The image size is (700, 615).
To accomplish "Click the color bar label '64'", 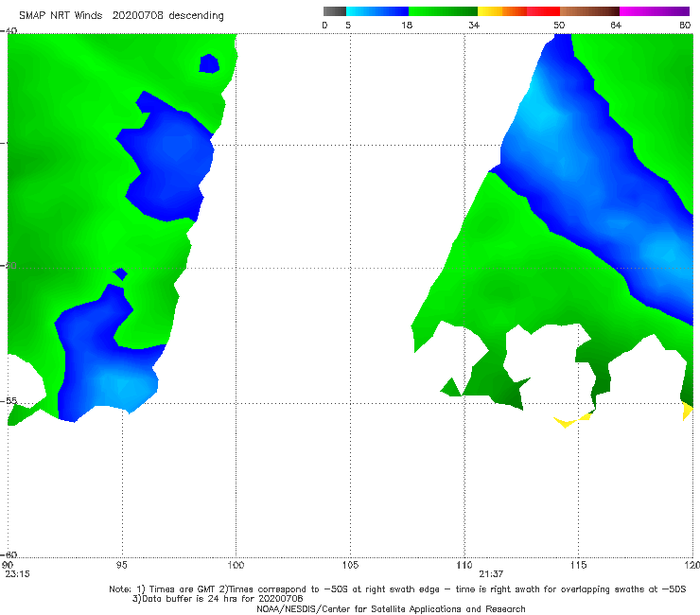I will (616, 26).
